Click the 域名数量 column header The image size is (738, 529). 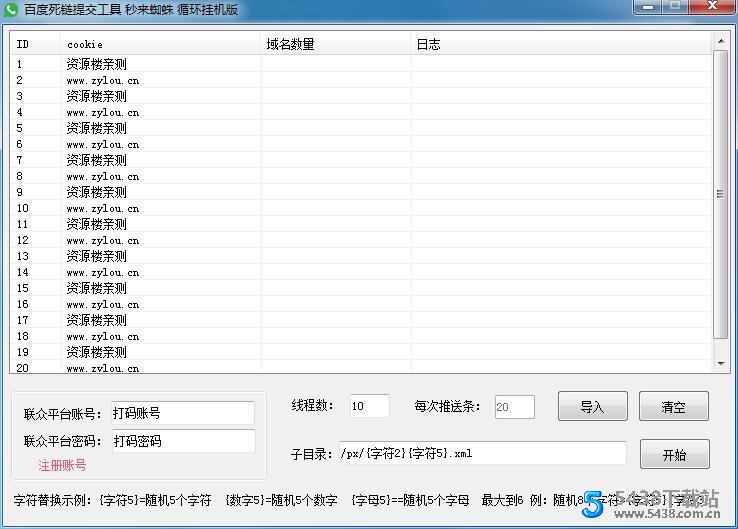click(x=336, y=44)
